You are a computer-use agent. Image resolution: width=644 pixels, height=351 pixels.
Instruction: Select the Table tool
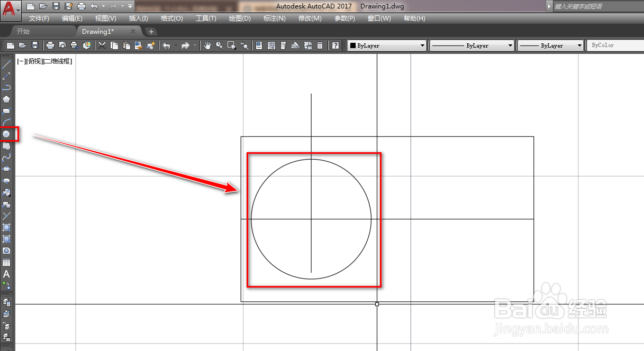[6, 262]
